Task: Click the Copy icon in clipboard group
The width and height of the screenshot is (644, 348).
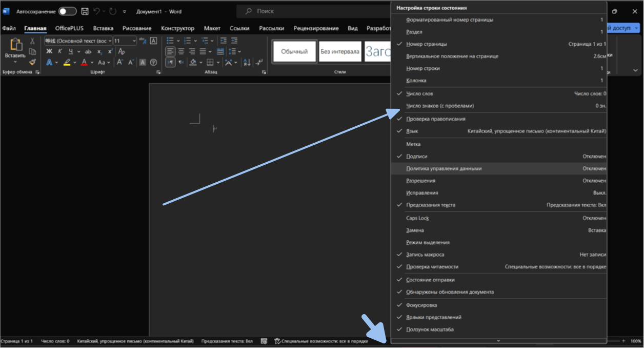Action: click(32, 51)
